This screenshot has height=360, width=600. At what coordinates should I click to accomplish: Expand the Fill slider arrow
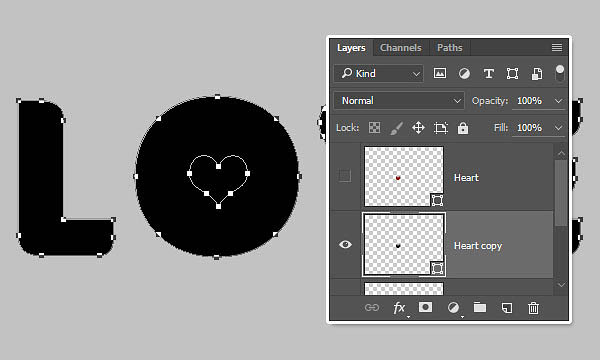point(558,128)
